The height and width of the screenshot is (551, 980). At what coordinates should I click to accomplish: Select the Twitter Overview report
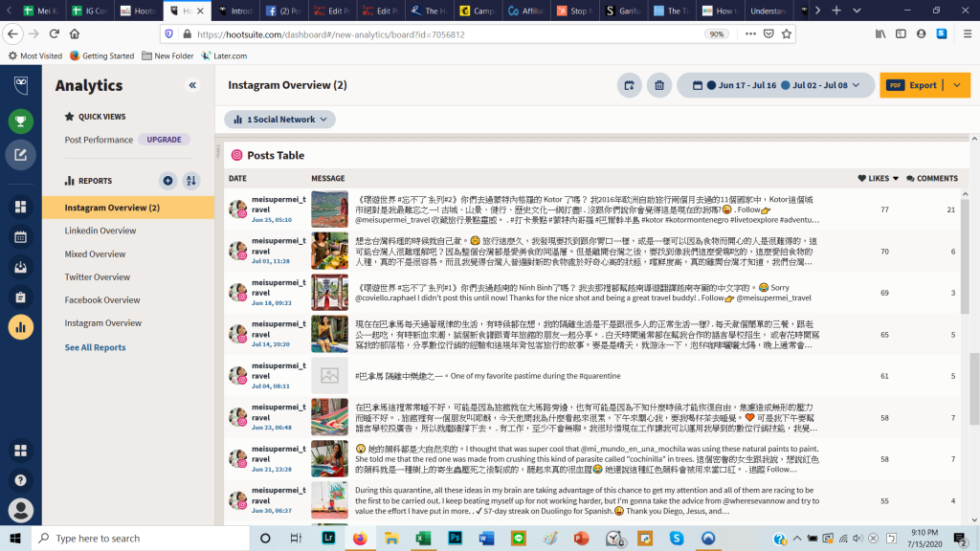tap(97, 277)
